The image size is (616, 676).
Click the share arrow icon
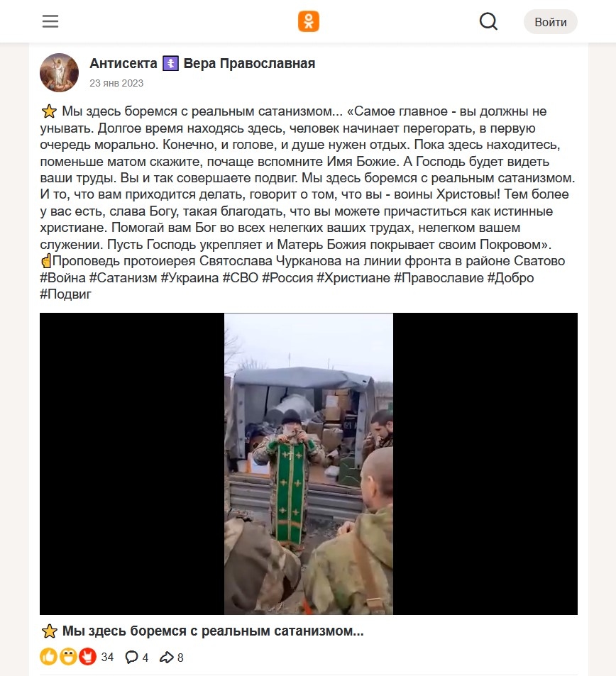[167, 657]
